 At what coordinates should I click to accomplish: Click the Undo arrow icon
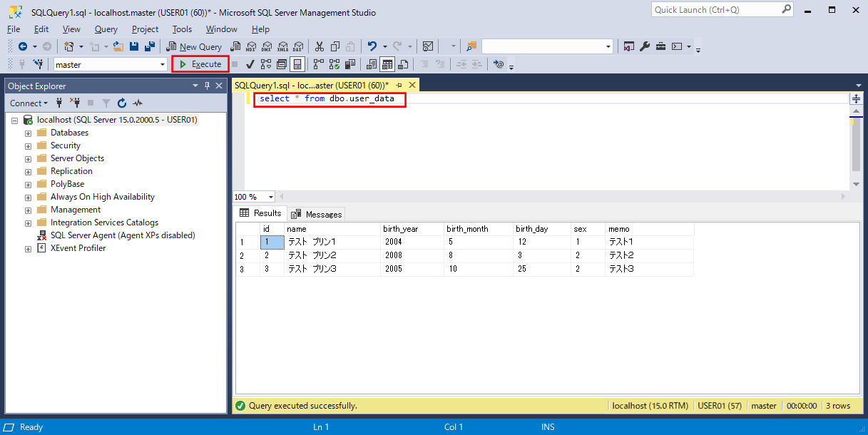pyautogui.click(x=372, y=46)
